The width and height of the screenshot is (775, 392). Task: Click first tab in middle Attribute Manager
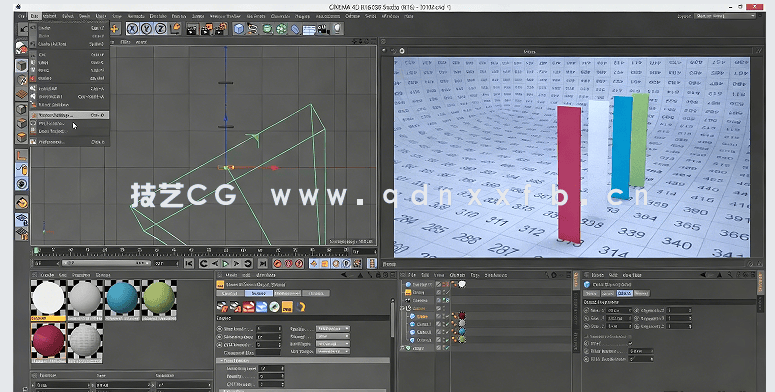tap(229, 293)
